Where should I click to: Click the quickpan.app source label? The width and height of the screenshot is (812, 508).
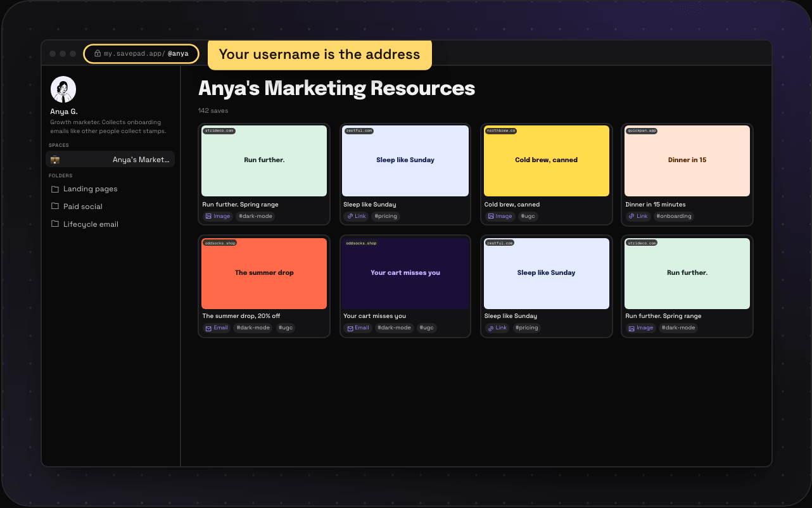pyautogui.click(x=642, y=130)
